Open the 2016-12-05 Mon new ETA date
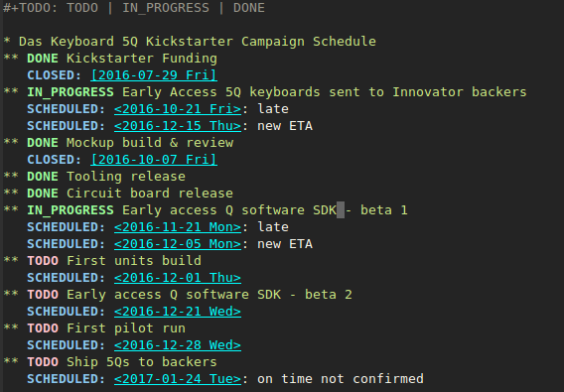Screen dimensions: 564x392 click(x=178, y=244)
